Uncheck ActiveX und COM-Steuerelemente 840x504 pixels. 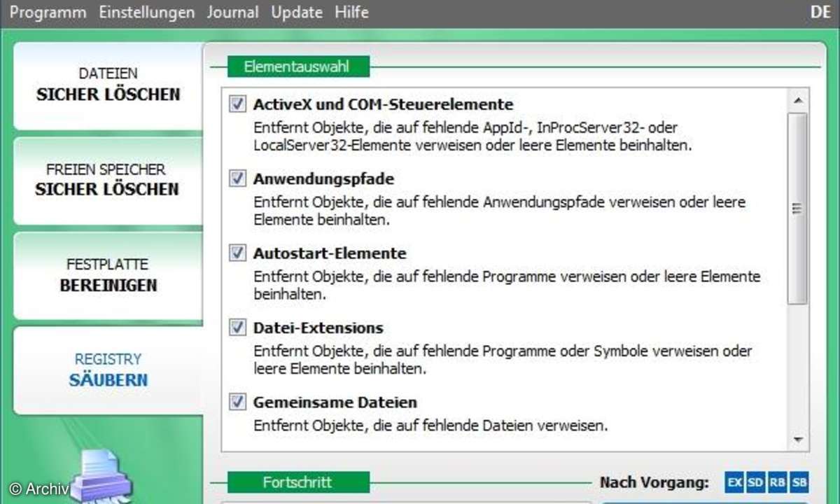pos(238,104)
